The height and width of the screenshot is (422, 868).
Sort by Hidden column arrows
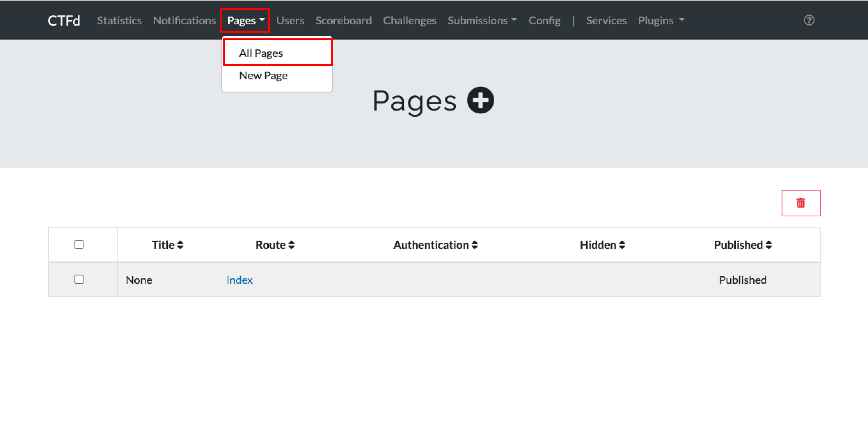coord(622,245)
